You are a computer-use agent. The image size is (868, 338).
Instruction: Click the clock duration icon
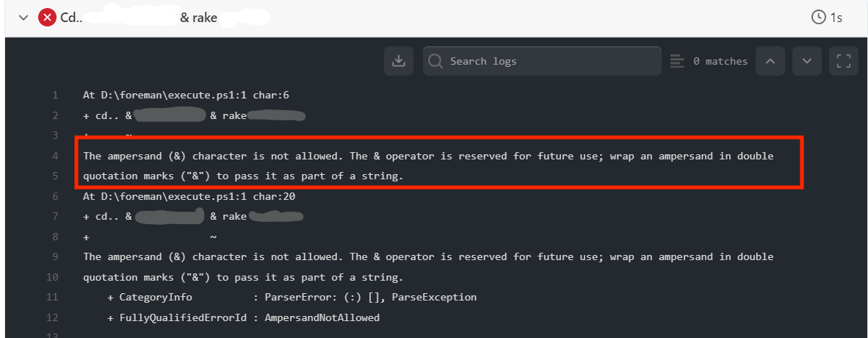(819, 18)
